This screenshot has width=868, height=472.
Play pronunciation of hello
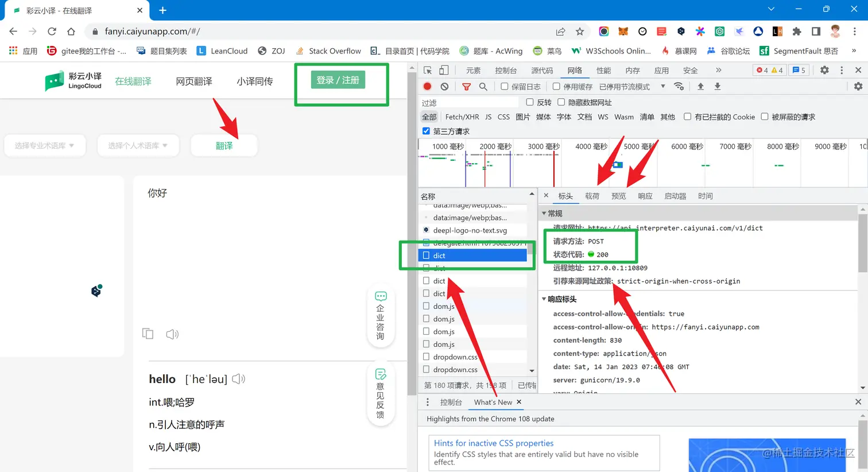click(x=239, y=379)
